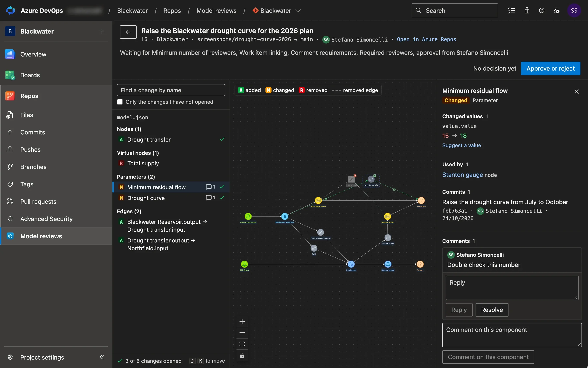Select the Drought transfer node in graph
Image resolution: width=588 pixels, height=368 pixels.
point(371,179)
